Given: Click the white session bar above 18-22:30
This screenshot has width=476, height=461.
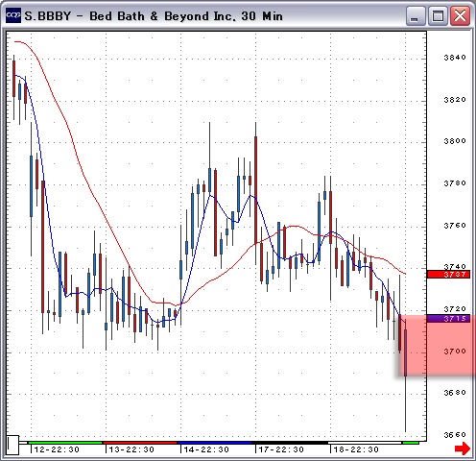Looking at the screenshot, I should click(x=366, y=443).
